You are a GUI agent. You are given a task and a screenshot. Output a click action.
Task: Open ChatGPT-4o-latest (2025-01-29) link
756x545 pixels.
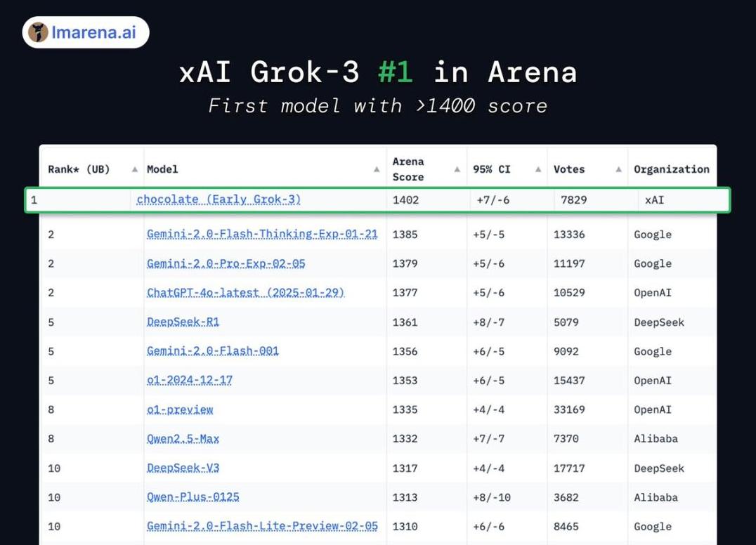(x=245, y=292)
